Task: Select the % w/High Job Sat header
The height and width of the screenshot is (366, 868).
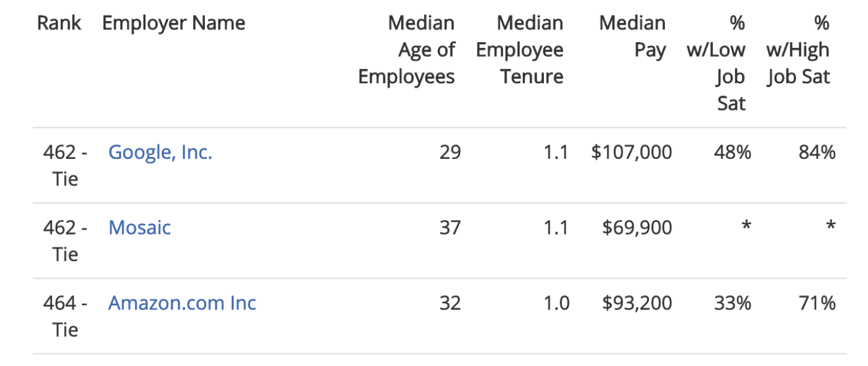Action: [x=798, y=50]
